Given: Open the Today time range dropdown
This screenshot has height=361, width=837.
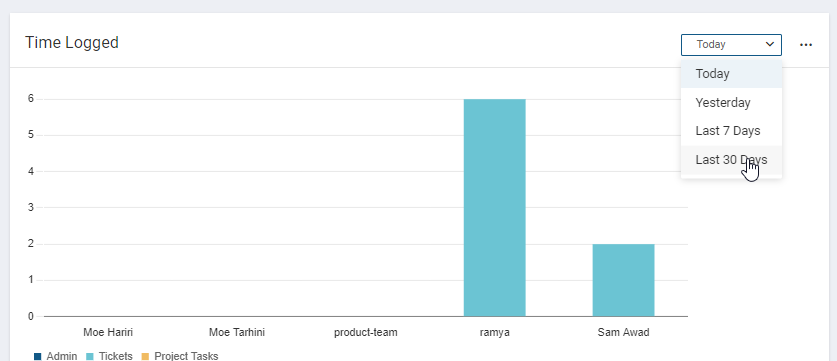Looking at the screenshot, I should tap(731, 45).
